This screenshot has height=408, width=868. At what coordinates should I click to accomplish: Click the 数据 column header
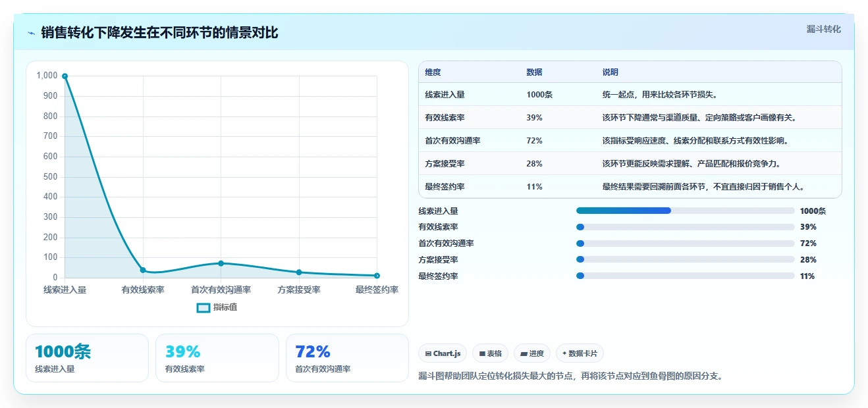[535, 72]
